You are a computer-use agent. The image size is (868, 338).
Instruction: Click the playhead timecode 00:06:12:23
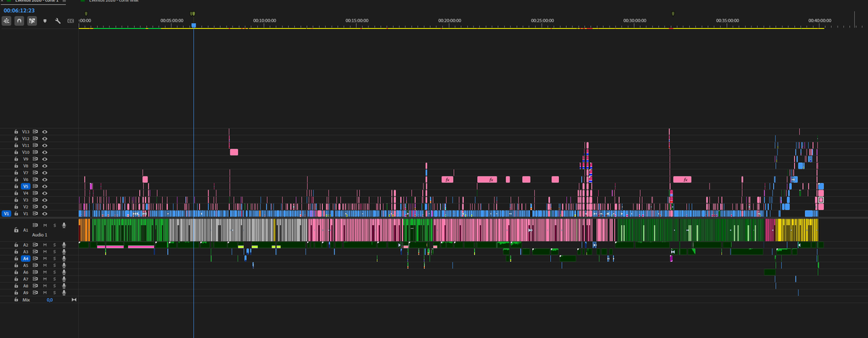[x=19, y=11]
